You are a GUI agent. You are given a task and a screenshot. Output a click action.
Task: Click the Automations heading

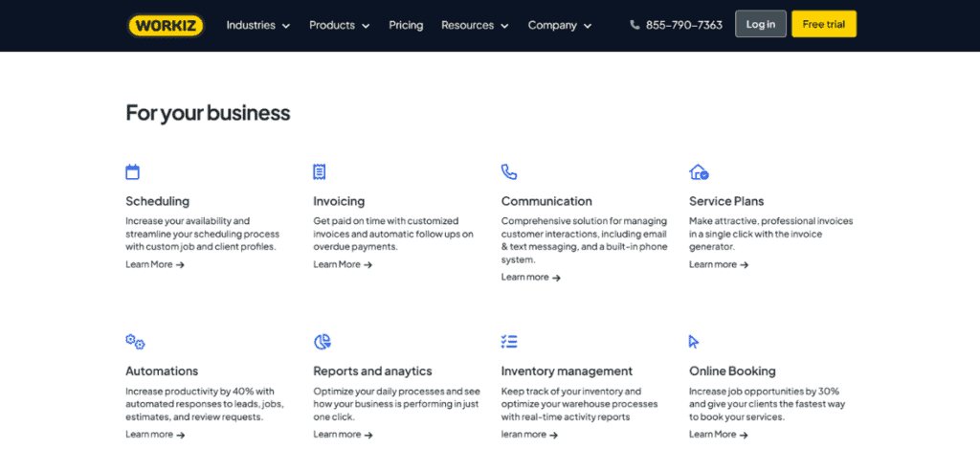click(162, 371)
